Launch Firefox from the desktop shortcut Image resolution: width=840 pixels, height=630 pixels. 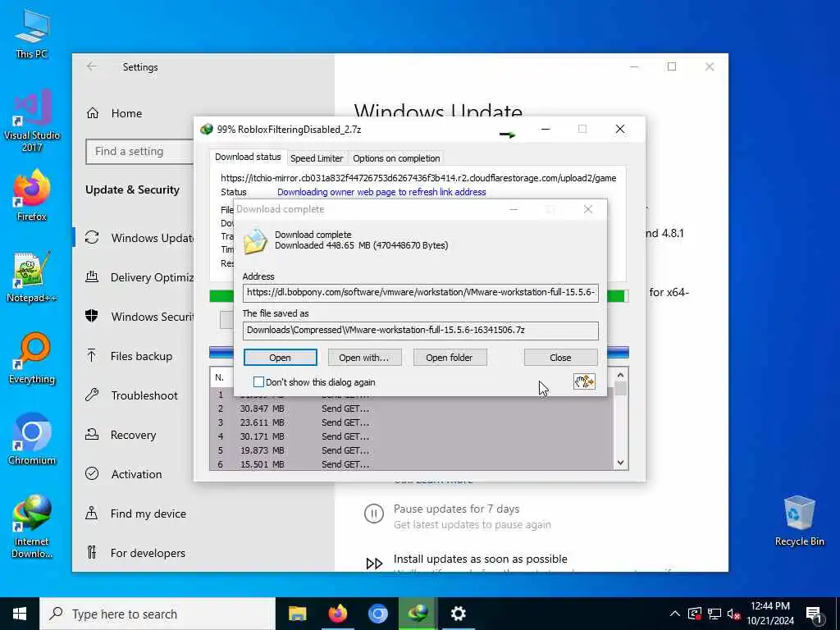32,195
